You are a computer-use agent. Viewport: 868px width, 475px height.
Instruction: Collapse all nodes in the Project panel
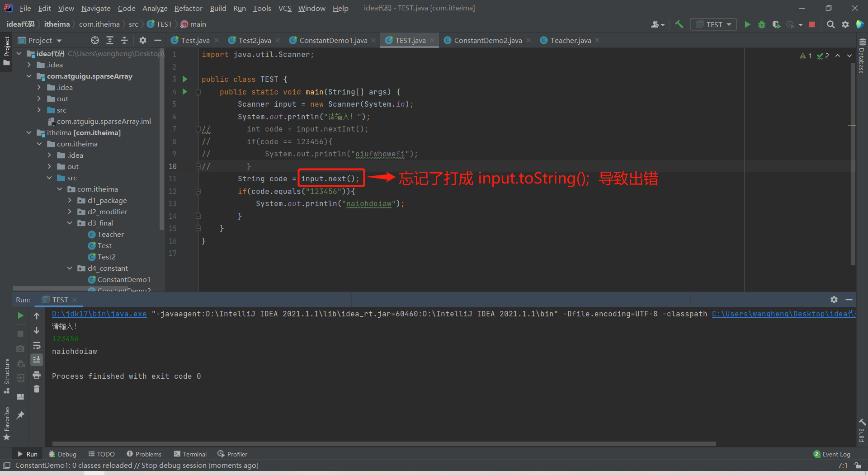[x=124, y=40]
